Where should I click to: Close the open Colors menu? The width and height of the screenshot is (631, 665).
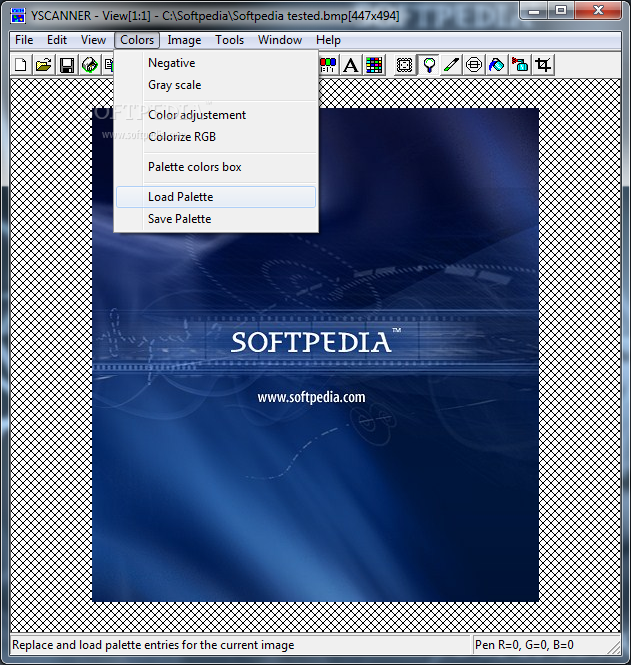point(137,40)
